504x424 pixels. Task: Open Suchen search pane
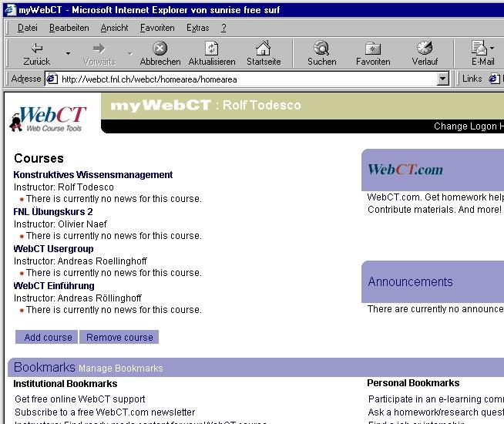321,53
